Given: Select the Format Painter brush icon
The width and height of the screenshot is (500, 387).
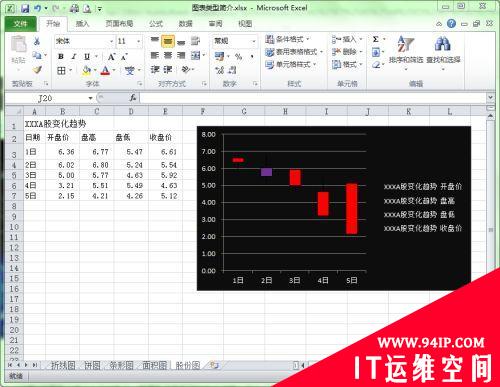Looking at the screenshot, I should pyautogui.click(x=37, y=70).
